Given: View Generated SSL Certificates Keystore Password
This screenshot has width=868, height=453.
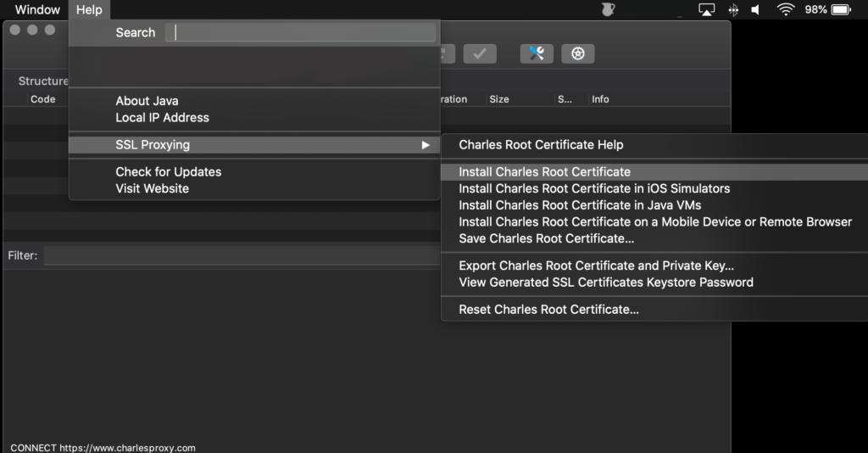Looking at the screenshot, I should [x=654, y=282].
